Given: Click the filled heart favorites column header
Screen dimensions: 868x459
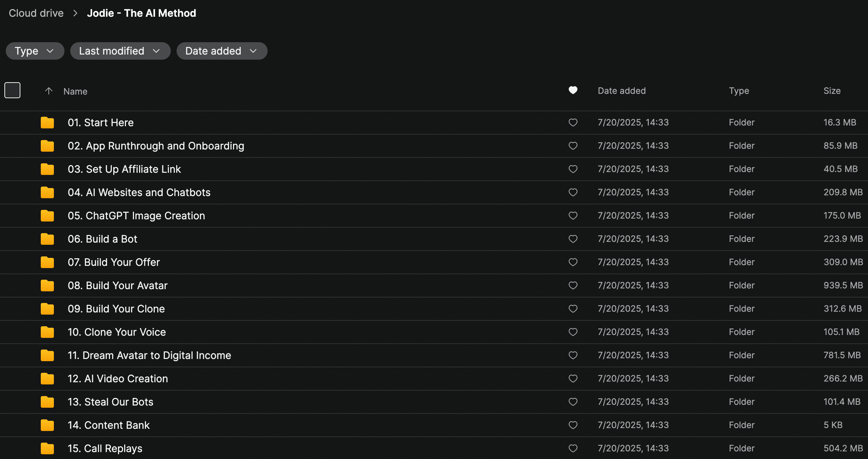Looking at the screenshot, I should point(573,90).
